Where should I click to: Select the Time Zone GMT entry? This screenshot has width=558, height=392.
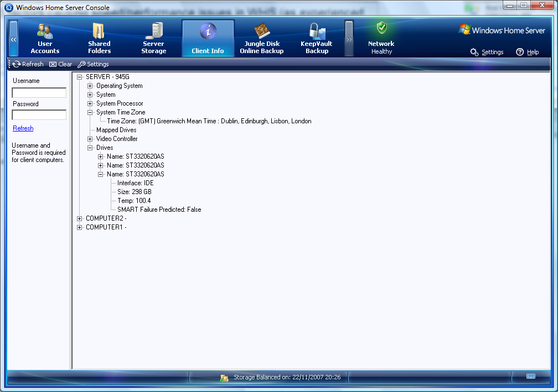[x=209, y=121]
